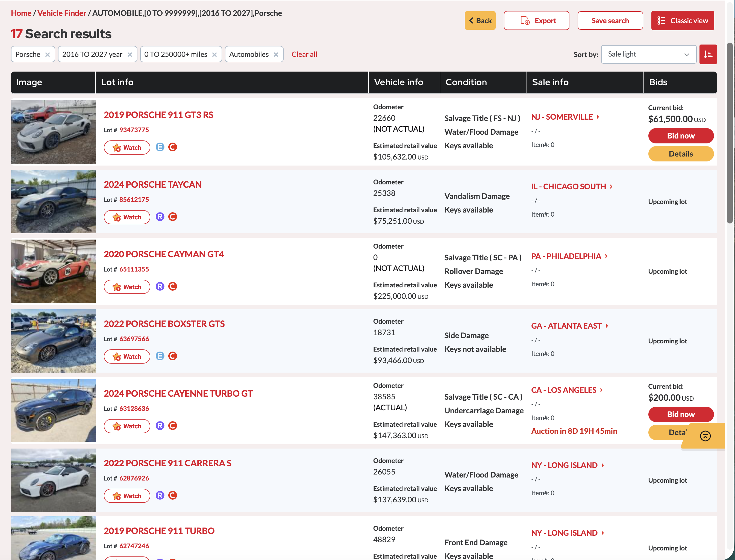The height and width of the screenshot is (560, 735).
Task: Open the 2020 PORSCHE CAYMAN GT4 listing title
Action: pos(164,254)
